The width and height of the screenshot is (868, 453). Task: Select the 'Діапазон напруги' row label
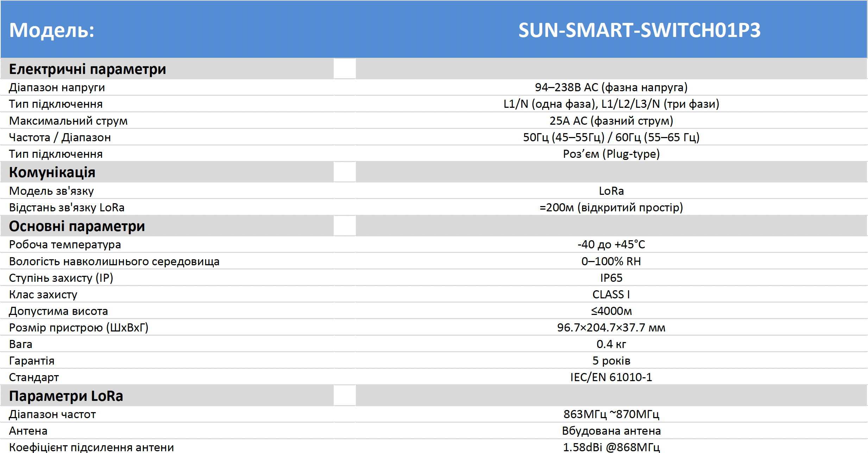(x=57, y=87)
